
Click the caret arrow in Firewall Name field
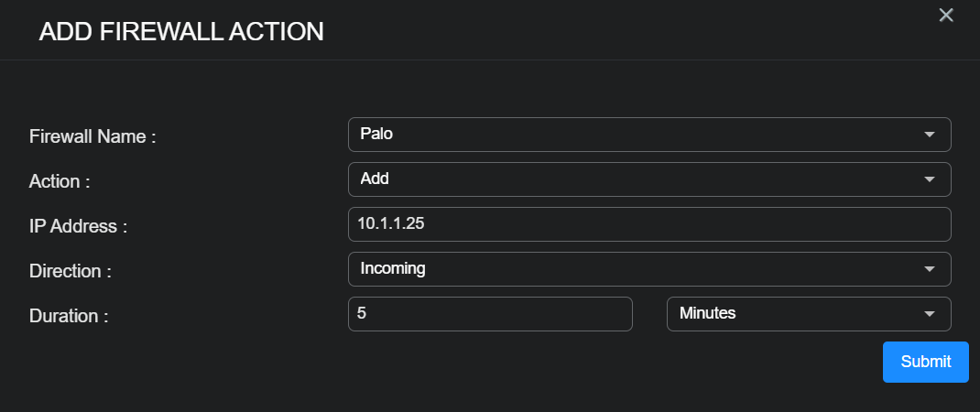[x=930, y=135]
